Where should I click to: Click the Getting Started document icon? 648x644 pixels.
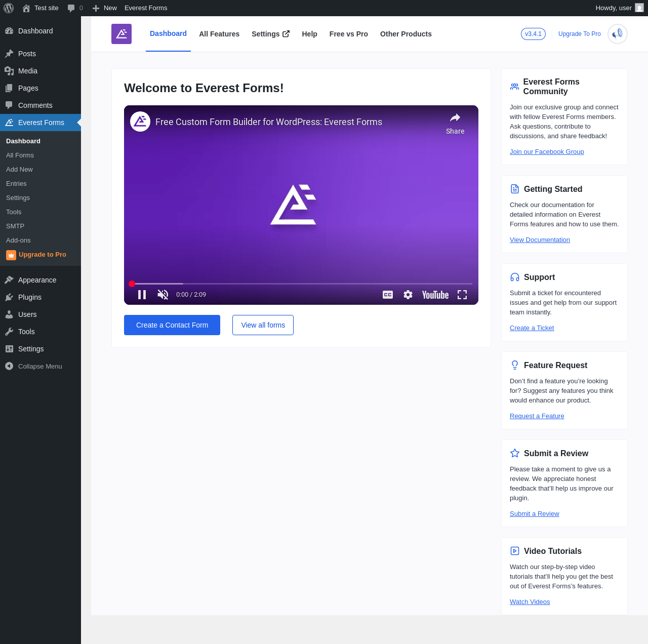click(515, 189)
